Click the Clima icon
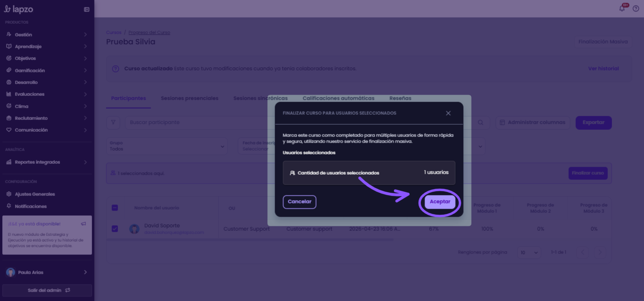This screenshot has width=644, height=301. [9, 106]
